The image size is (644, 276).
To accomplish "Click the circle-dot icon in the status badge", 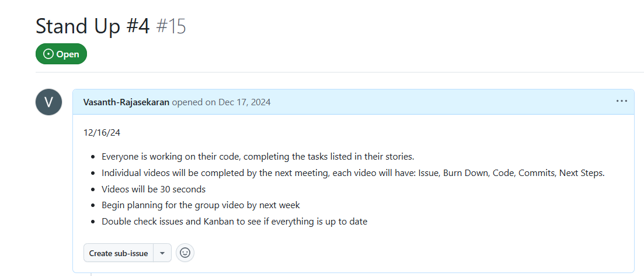I will pyautogui.click(x=48, y=54).
